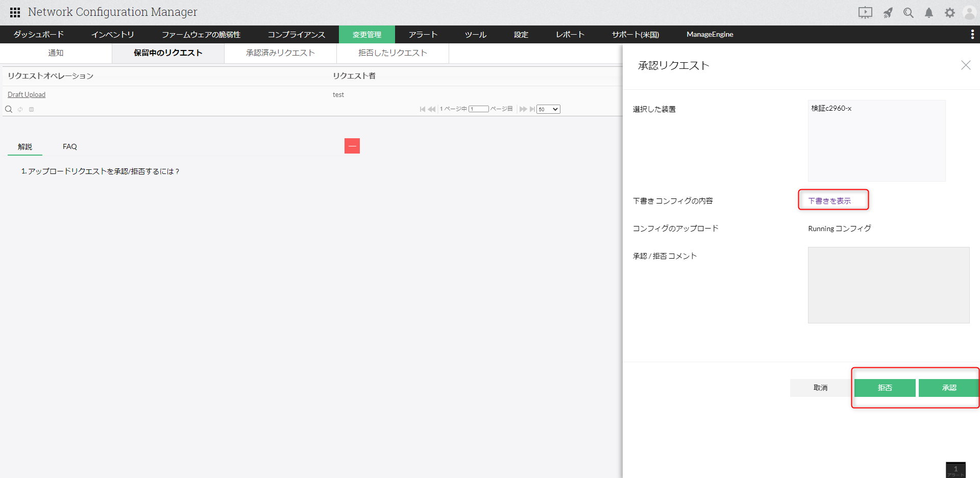Switch to the 保留中のリクエスト tab

168,53
